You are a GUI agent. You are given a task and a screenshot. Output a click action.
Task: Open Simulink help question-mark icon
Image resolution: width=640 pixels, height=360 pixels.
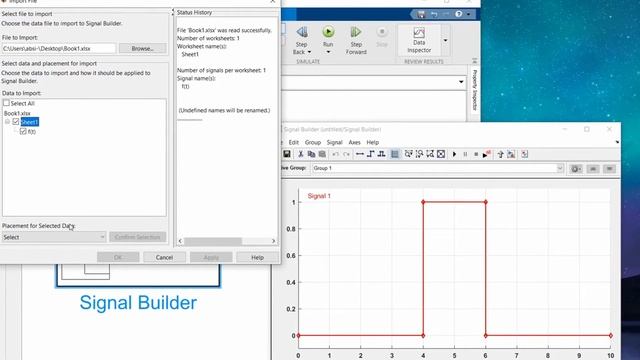coord(459,14)
